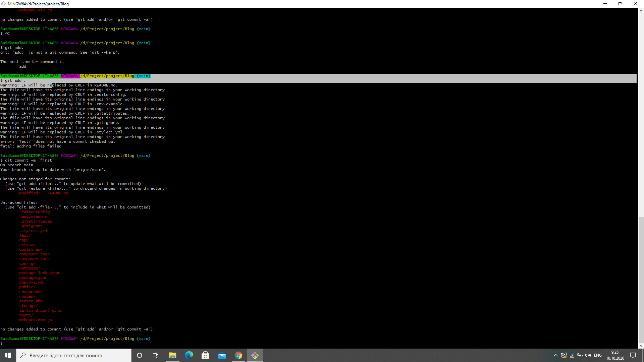
Task: Click the highlighted 'git add .' command line
Action: (13, 80)
